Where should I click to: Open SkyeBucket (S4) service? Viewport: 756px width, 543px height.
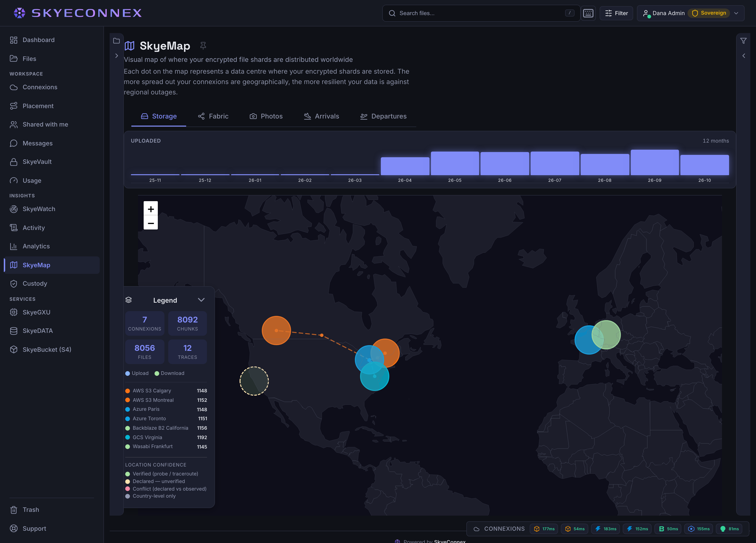(52, 350)
